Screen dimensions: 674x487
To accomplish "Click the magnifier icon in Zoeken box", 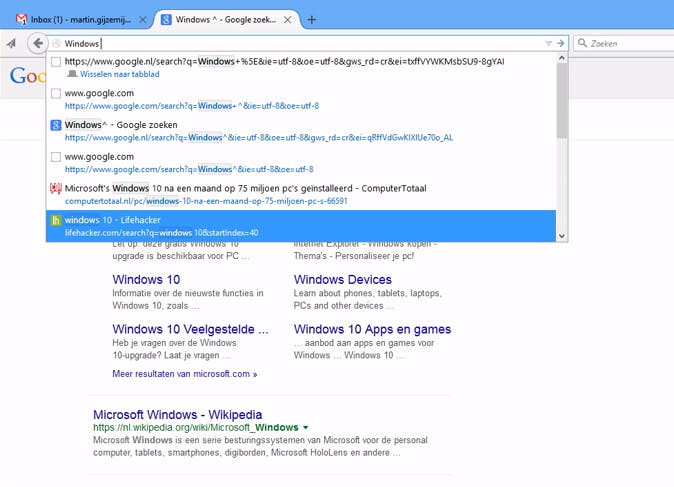I will point(582,43).
